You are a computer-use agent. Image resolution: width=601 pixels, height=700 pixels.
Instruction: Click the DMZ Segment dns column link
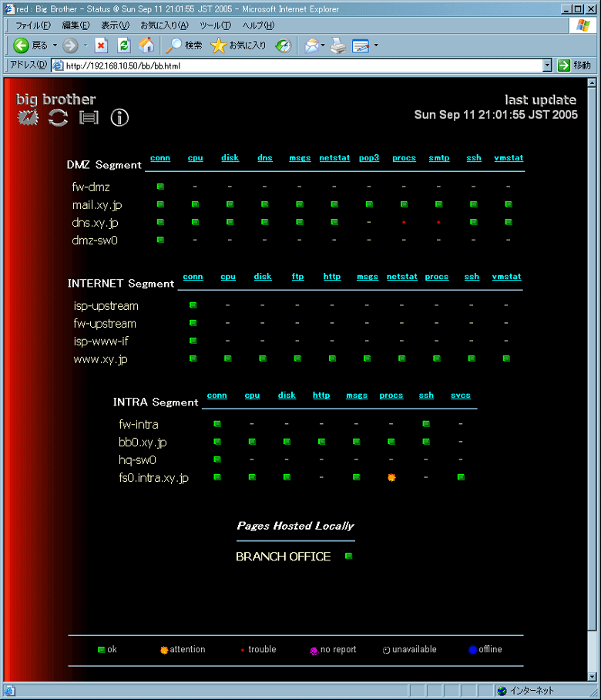pyautogui.click(x=265, y=157)
